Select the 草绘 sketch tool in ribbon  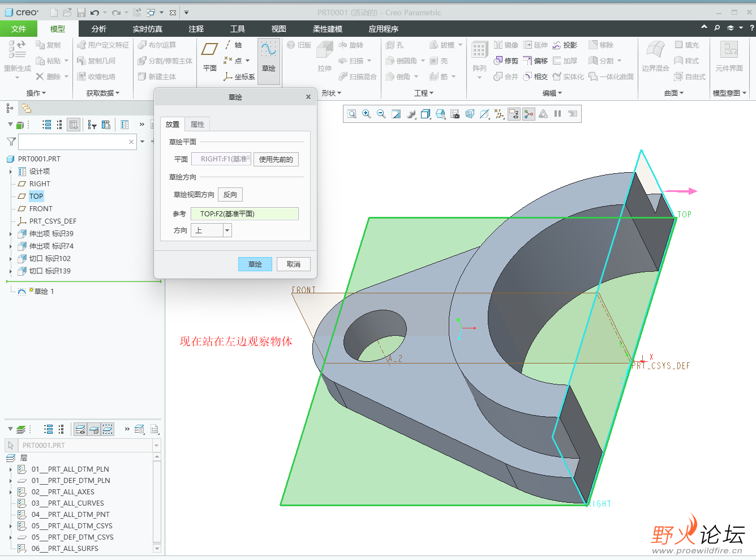click(269, 62)
